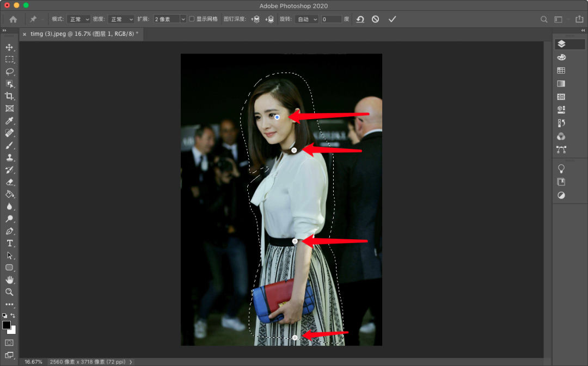Select the Eyedropper tool
Viewport: 588px width, 366px height.
(x=9, y=121)
